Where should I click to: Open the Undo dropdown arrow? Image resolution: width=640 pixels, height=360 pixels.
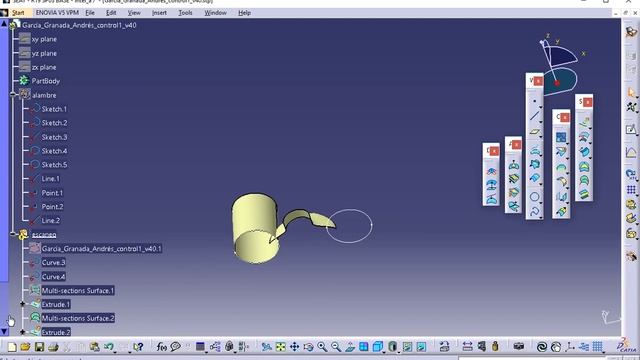click(x=115, y=352)
